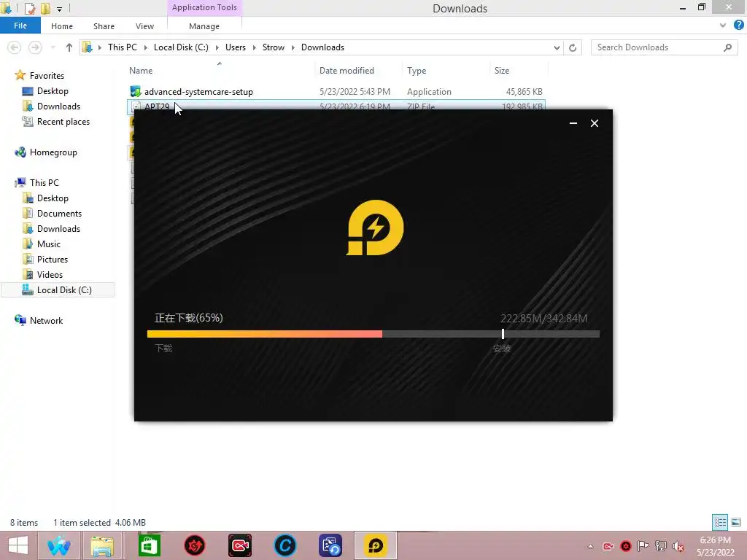
Task: Select Local Disk (C:) in navigation pane
Action: (x=58, y=290)
